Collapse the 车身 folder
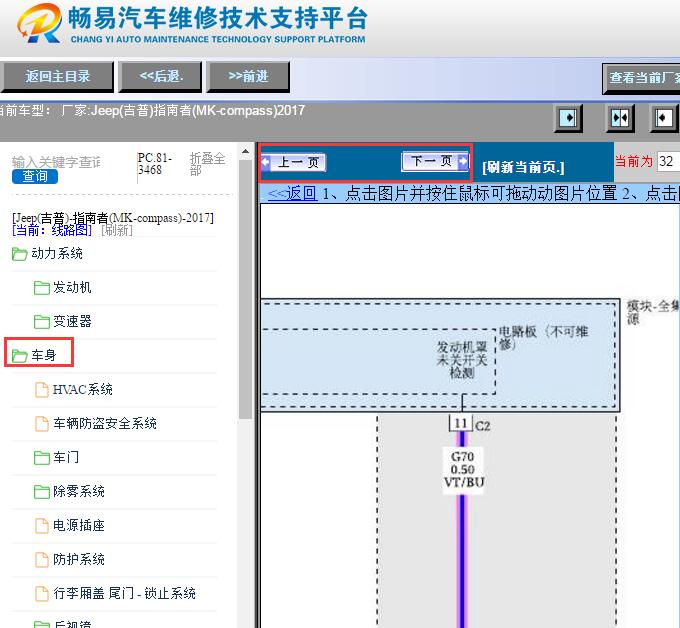The image size is (680, 628). point(43,355)
